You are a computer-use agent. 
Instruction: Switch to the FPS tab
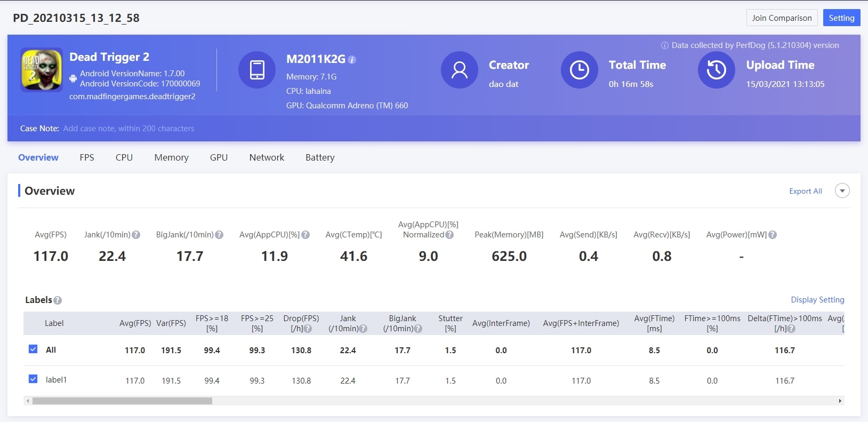(x=87, y=157)
